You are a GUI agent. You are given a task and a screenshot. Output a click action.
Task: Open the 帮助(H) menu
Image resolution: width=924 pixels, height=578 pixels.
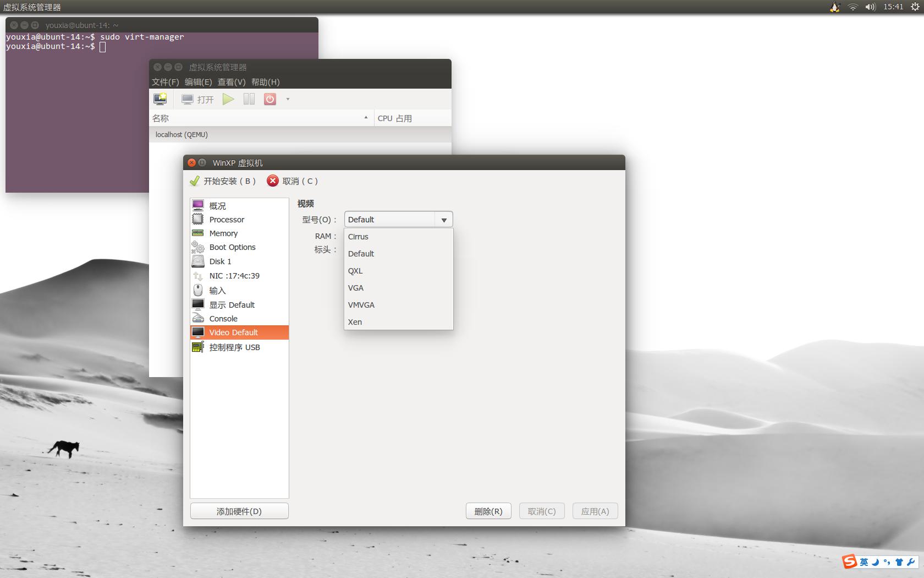[264, 81]
